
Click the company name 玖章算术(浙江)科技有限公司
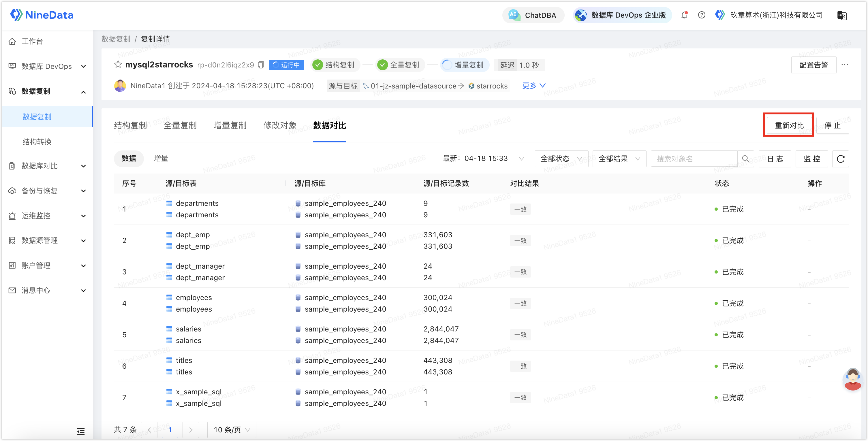point(776,15)
